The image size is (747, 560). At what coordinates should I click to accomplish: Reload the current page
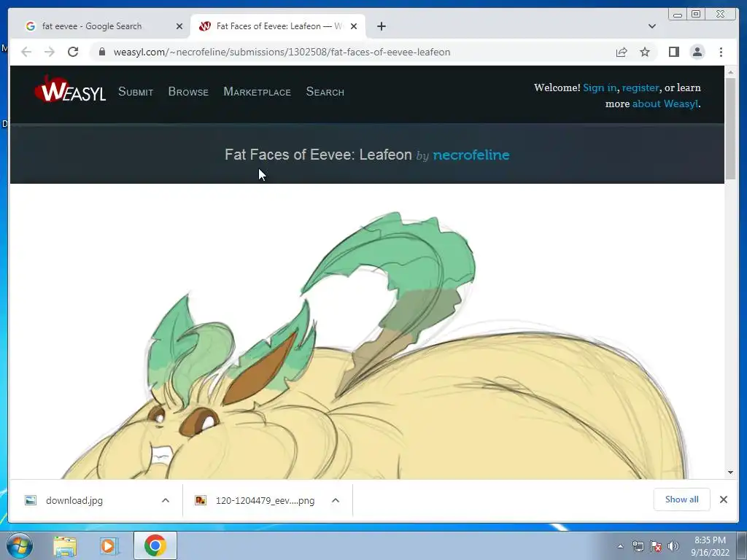73,52
